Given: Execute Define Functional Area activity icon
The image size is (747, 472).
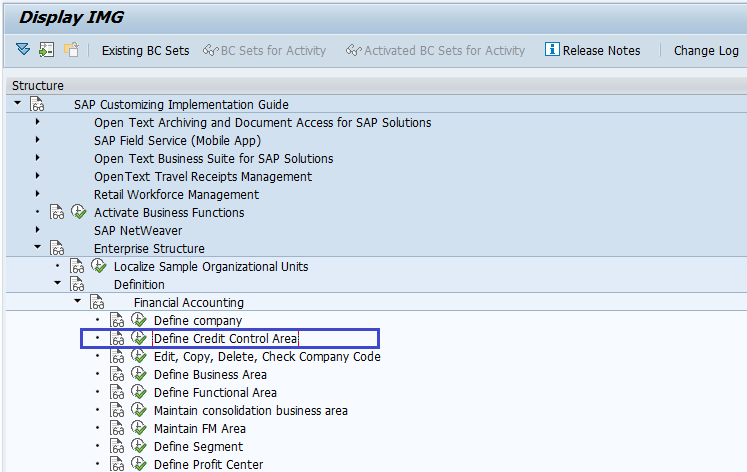Looking at the screenshot, I should tap(139, 392).
